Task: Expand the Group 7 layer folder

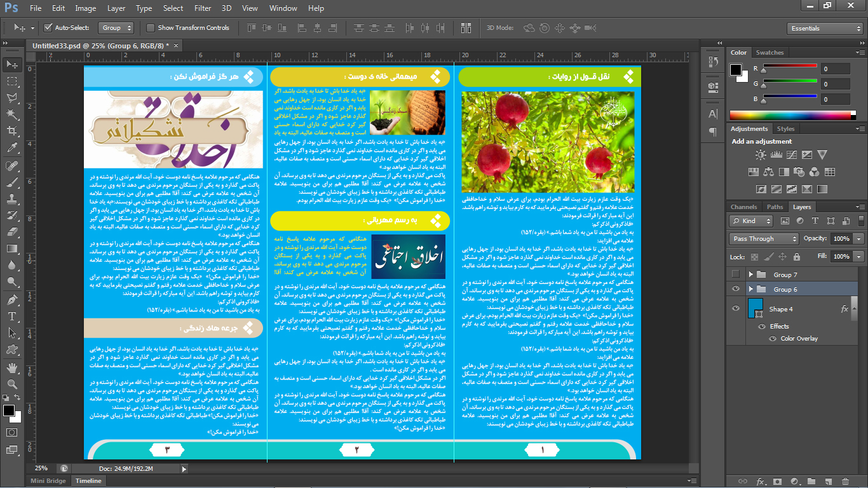Action: point(750,274)
